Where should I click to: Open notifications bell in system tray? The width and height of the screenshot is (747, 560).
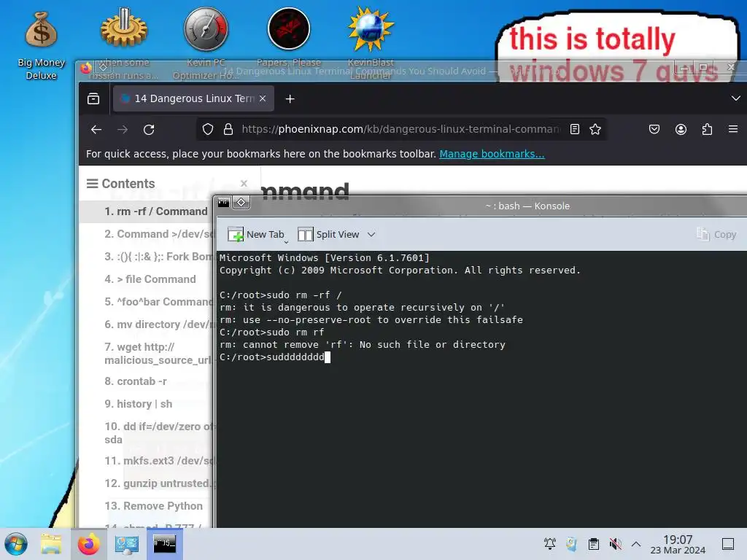(550, 544)
